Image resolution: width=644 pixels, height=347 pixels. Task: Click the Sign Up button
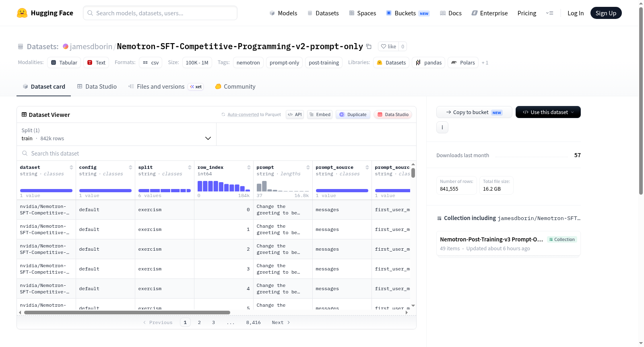[x=606, y=13]
